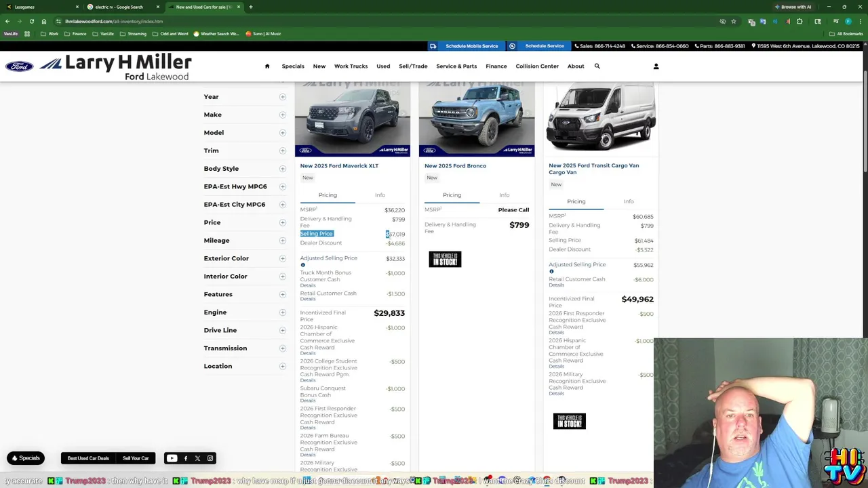Close the Lessgames tab
Image resolution: width=868 pixels, height=488 pixels.
click(77, 7)
